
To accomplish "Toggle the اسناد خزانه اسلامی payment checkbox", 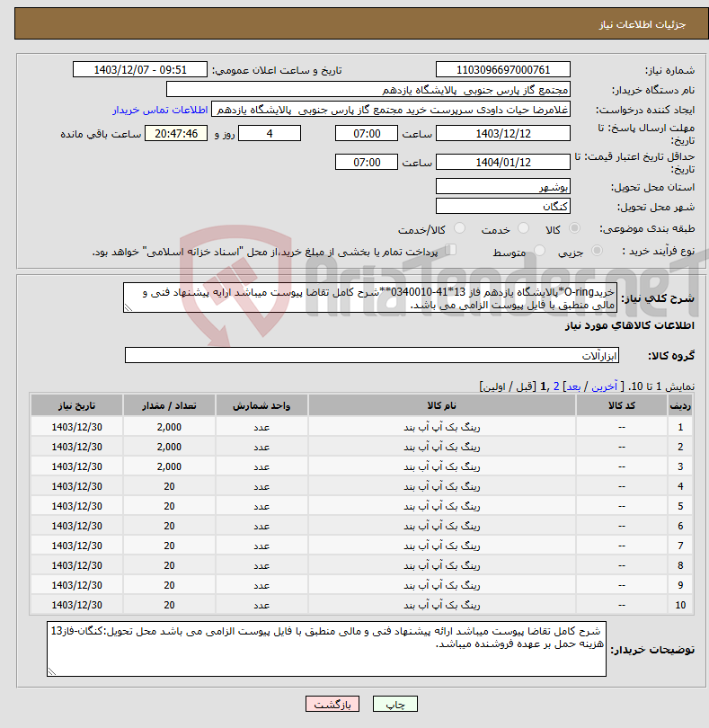I will (x=450, y=250).
